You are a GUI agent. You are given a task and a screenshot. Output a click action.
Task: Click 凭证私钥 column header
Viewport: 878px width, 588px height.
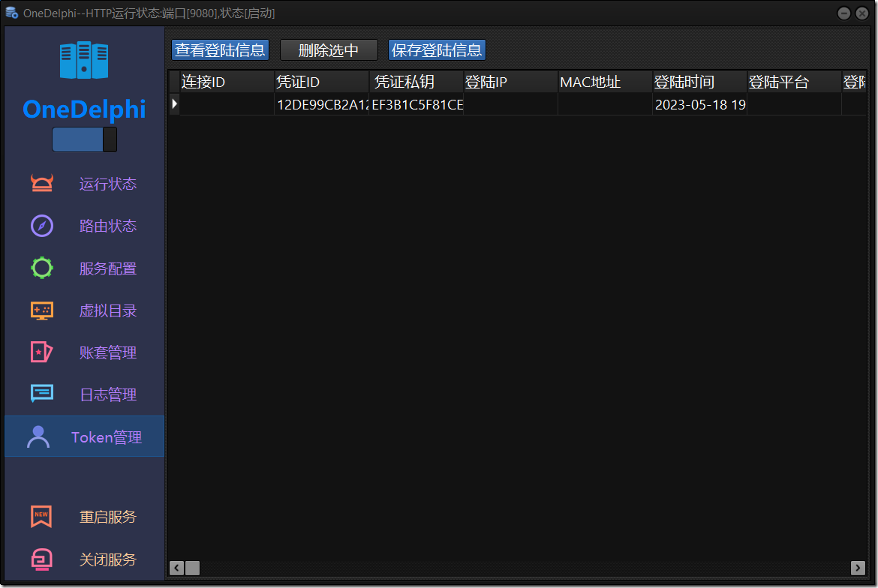(x=416, y=82)
